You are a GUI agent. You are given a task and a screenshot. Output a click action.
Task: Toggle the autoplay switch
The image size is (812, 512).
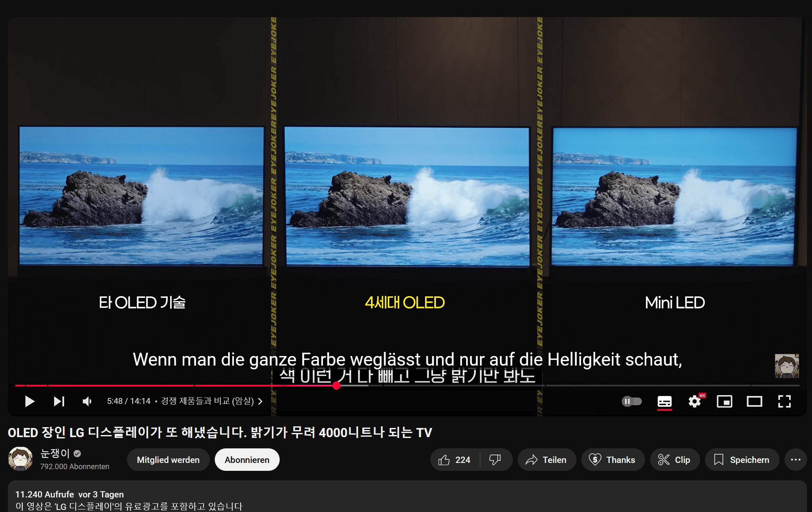coord(632,401)
